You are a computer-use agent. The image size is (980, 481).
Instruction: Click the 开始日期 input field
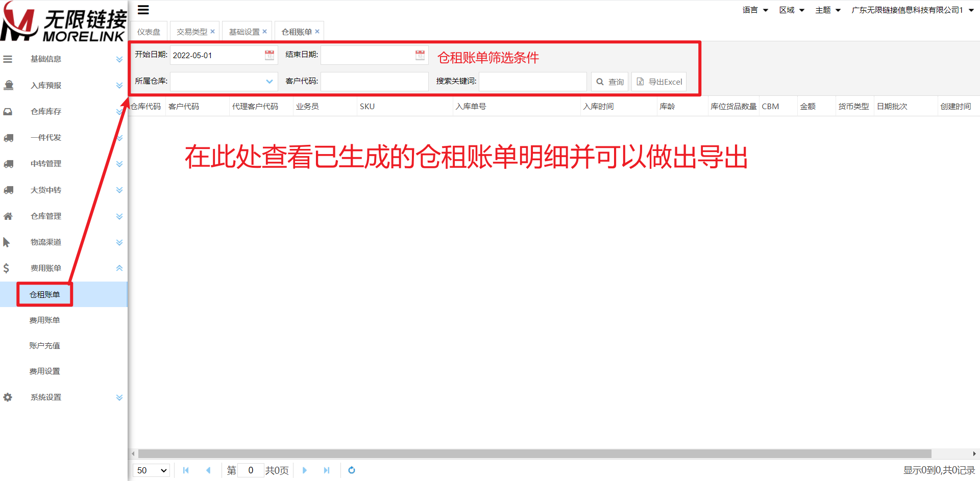[224, 55]
